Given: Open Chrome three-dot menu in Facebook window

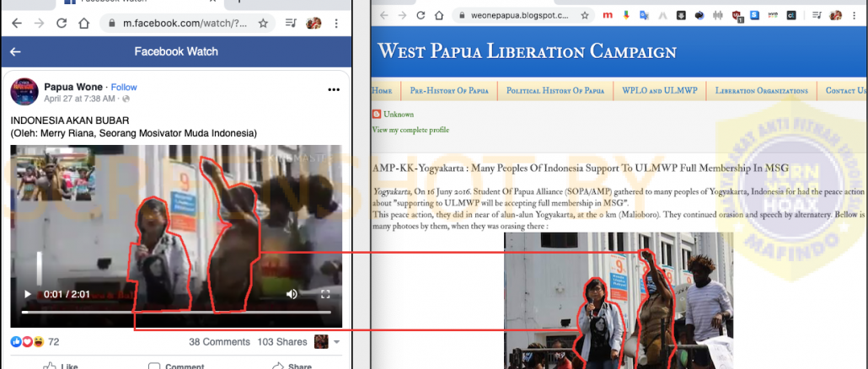Looking at the screenshot, I should pyautogui.click(x=336, y=24).
